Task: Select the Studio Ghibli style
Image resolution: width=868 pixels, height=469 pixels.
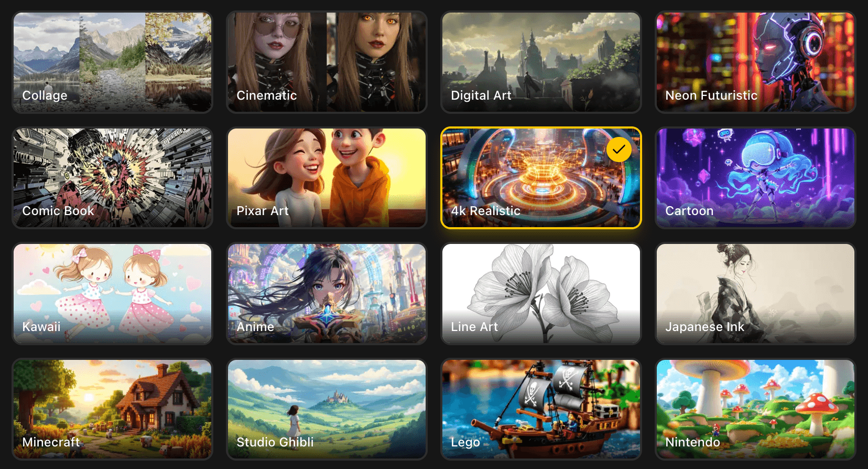Action: point(327,409)
